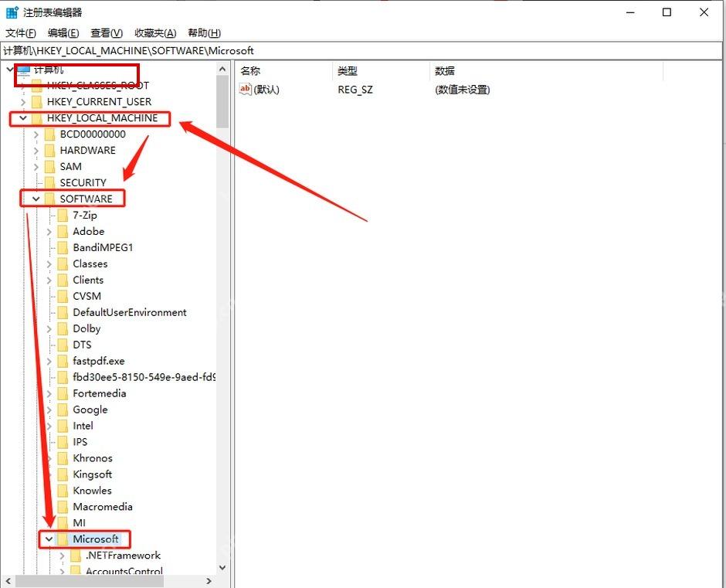726x588 pixels.
Task: Click the Registry Editor title bar icon
Action: 12,12
